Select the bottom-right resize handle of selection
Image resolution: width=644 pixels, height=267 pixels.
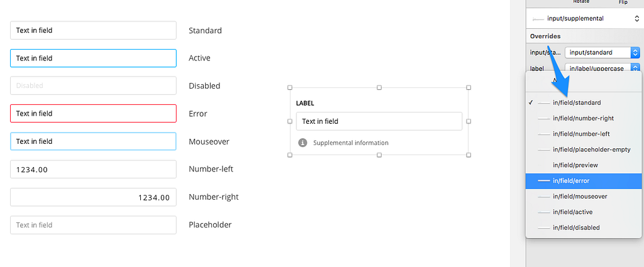click(x=469, y=155)
